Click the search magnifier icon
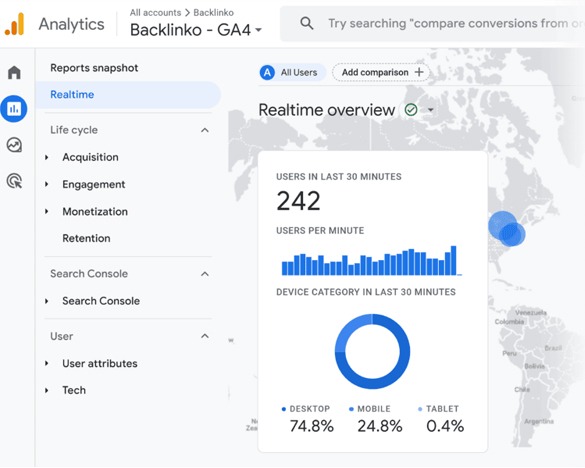This screenshot has height=468, width=585. (307, 23)
